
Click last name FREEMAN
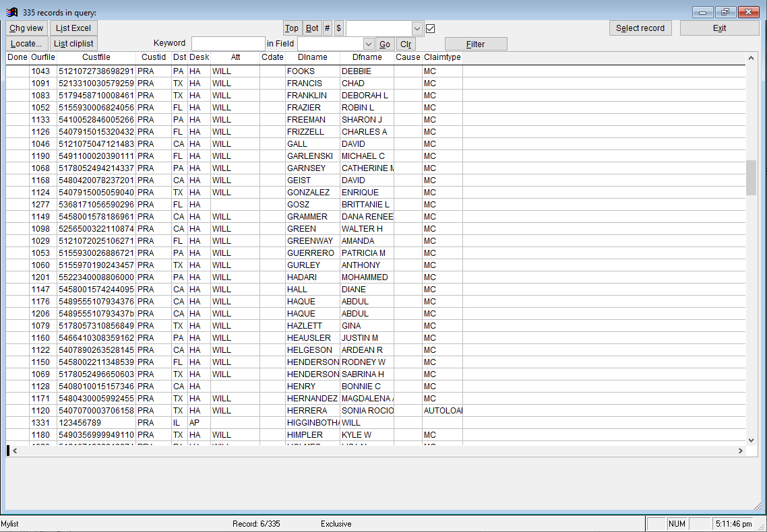point(306,120)
